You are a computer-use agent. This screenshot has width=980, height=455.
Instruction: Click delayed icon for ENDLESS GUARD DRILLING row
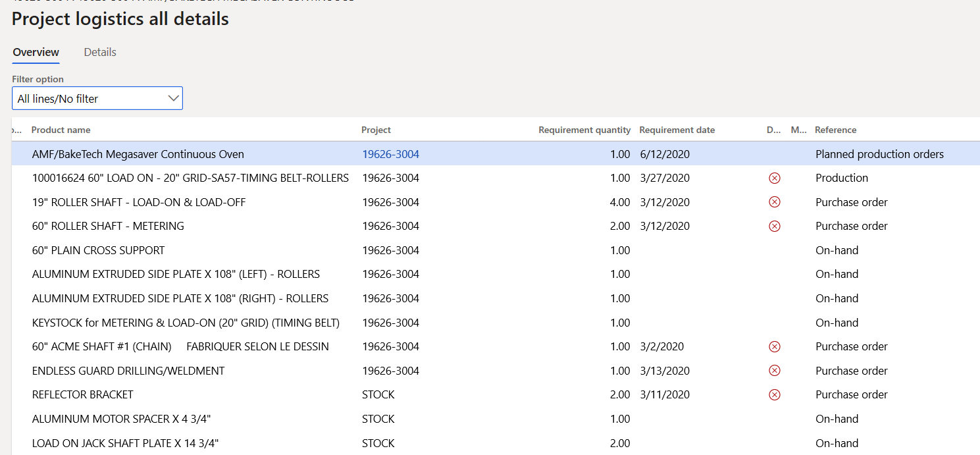coord(775,371)
